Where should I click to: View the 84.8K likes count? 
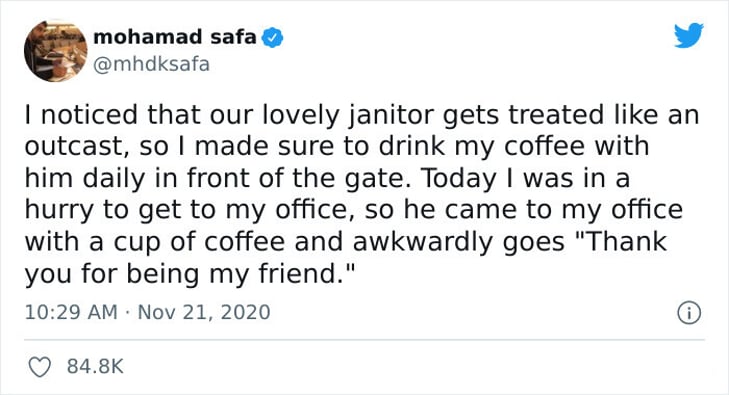[x=95, y=366]
